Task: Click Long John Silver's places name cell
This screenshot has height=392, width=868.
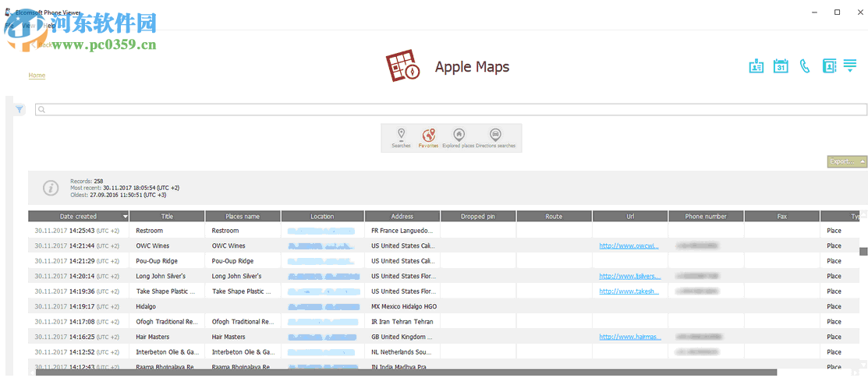Action: (x=243, y=276)
